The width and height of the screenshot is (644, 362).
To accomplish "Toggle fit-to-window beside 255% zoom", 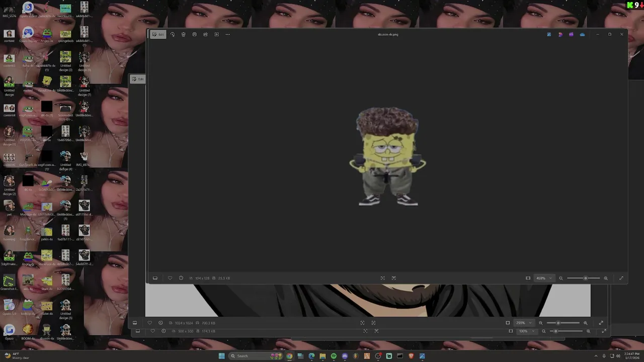I will pos(508,323).
